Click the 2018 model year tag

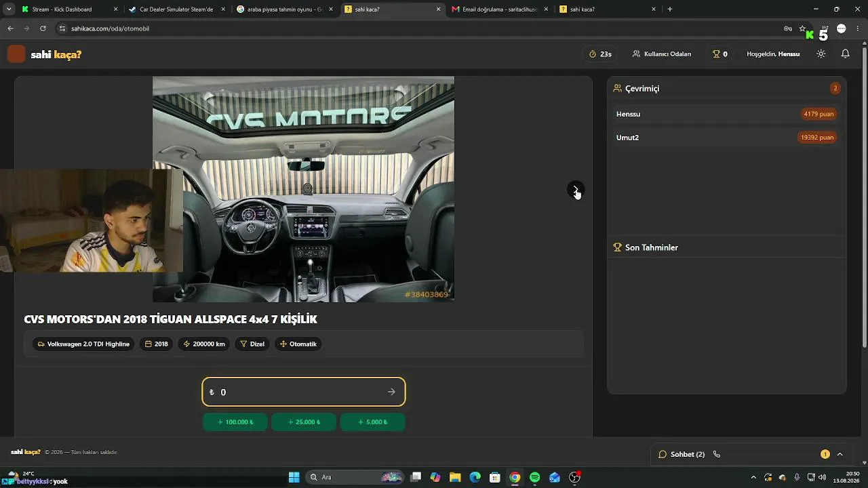click(x=156, y=344)
